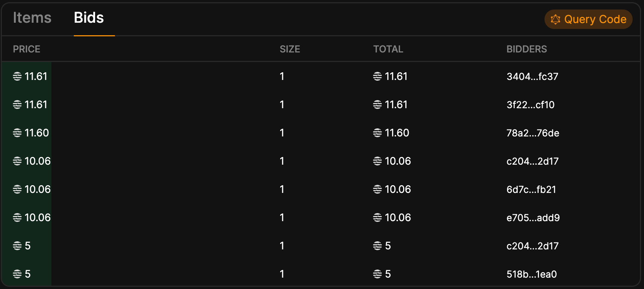Click SOL icon beside third 10.06 price
The height and width of the screenshot is (289, 644).
pyautogui.click(x=17, y=217)
